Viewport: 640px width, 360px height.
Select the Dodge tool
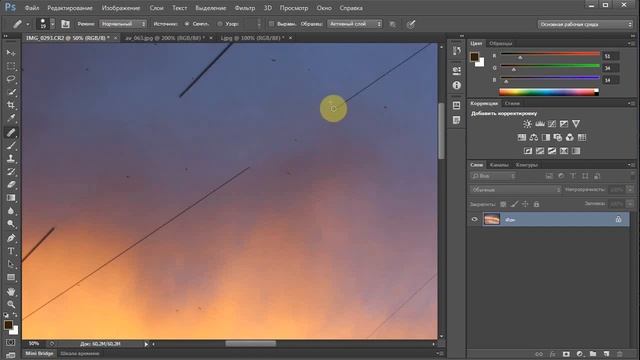(x=11, y=224)
